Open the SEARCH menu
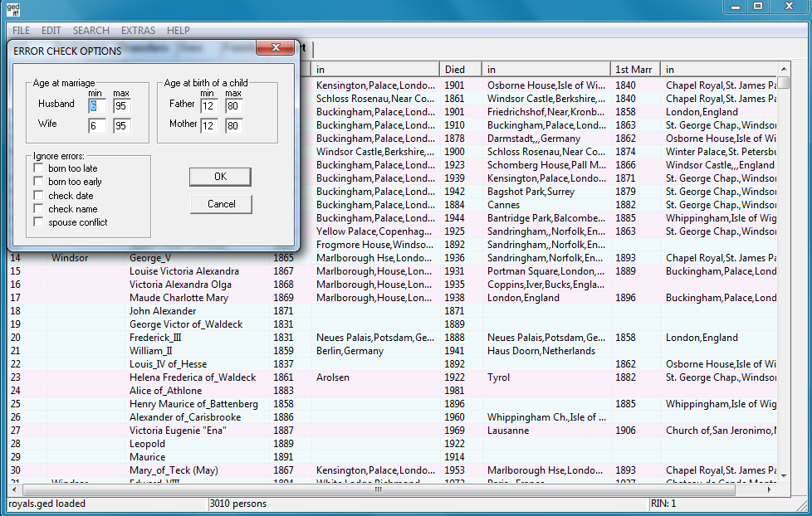 click(91, 31)
